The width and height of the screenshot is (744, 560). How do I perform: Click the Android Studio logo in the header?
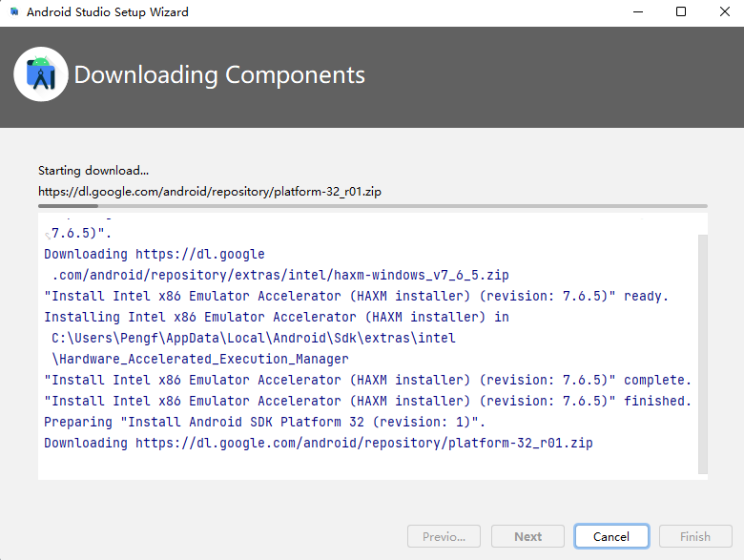(41, 74)
